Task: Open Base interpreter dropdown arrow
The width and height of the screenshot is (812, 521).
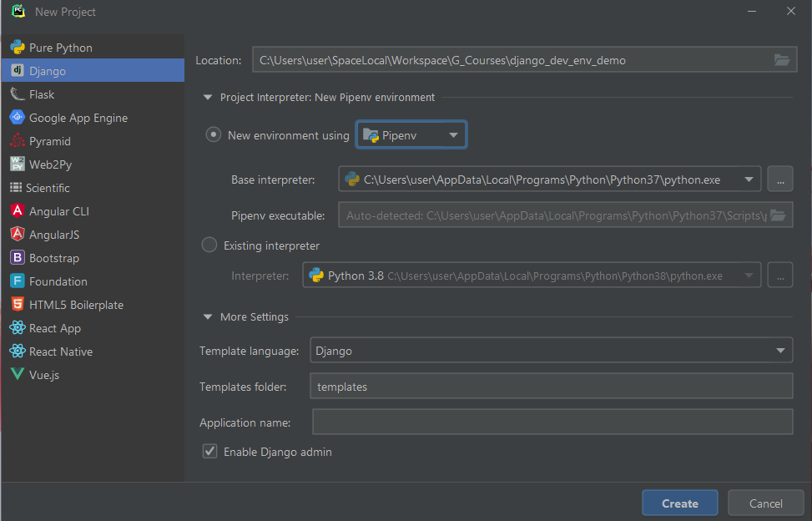Action: pyautogui.click(x=749, y=180)
